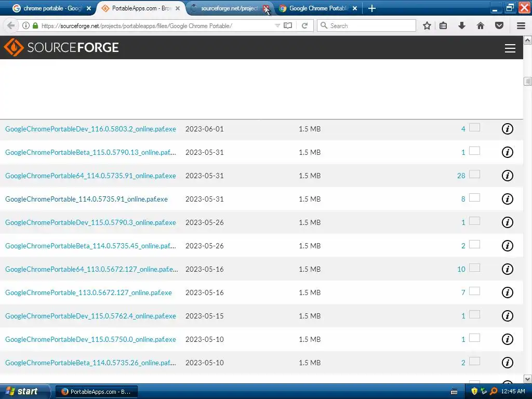Click the magnifier tray icon
Screen dimensions: 532x399
[494, 391]
